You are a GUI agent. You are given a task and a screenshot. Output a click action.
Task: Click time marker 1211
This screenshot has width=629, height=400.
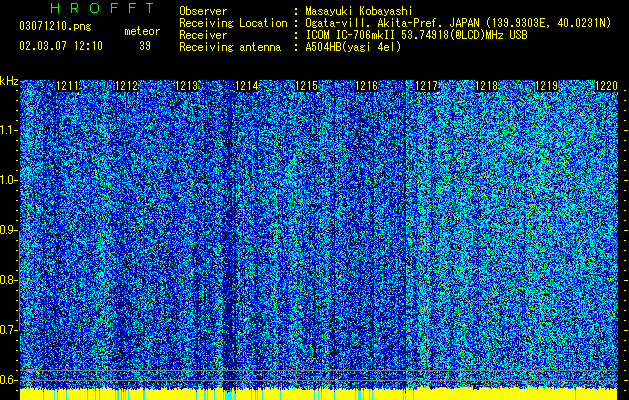click(67, 86)
